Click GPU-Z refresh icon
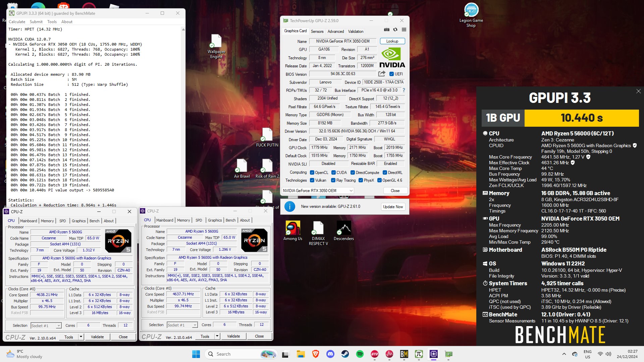The height and width of the screenshot is (362, 644). 395,29
